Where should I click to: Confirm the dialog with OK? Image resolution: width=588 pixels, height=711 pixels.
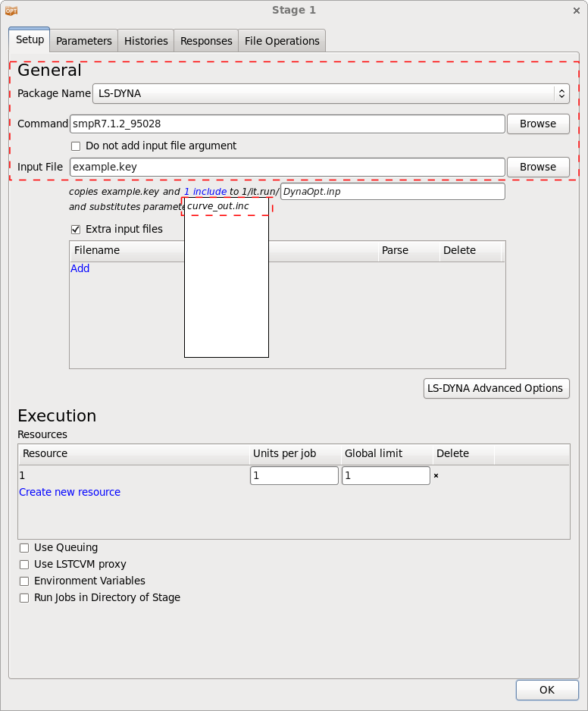point(547,690)
